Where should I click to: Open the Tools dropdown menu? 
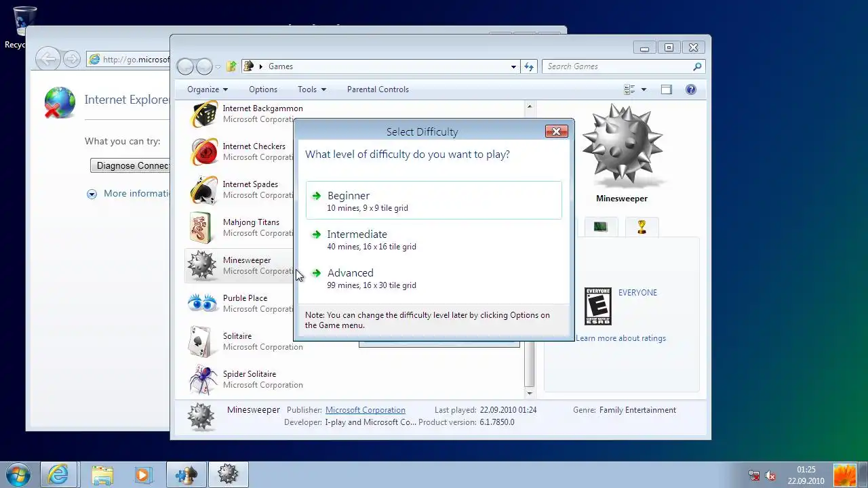[312, 89]
